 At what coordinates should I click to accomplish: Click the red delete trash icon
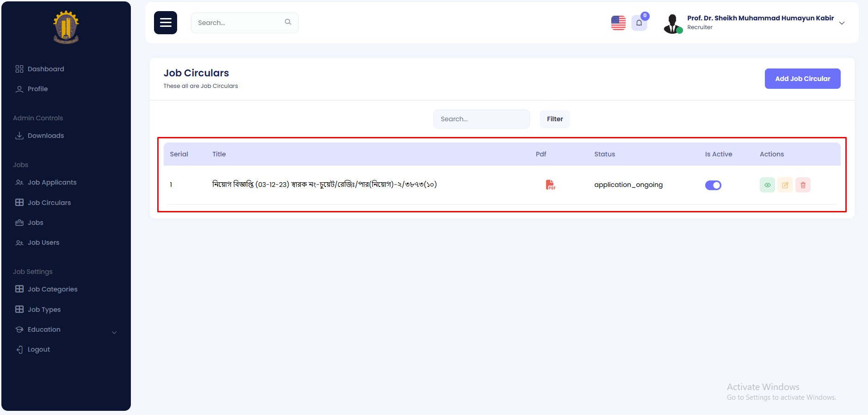click(803, 185)
